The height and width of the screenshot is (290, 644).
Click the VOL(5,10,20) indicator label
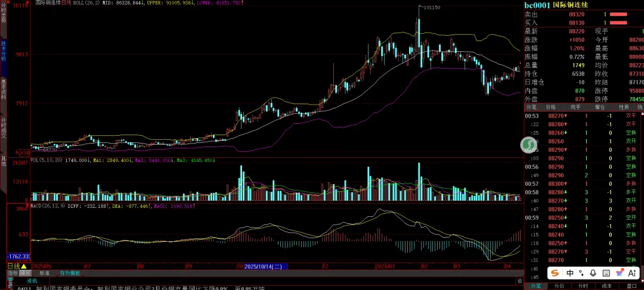click(47, 160)
